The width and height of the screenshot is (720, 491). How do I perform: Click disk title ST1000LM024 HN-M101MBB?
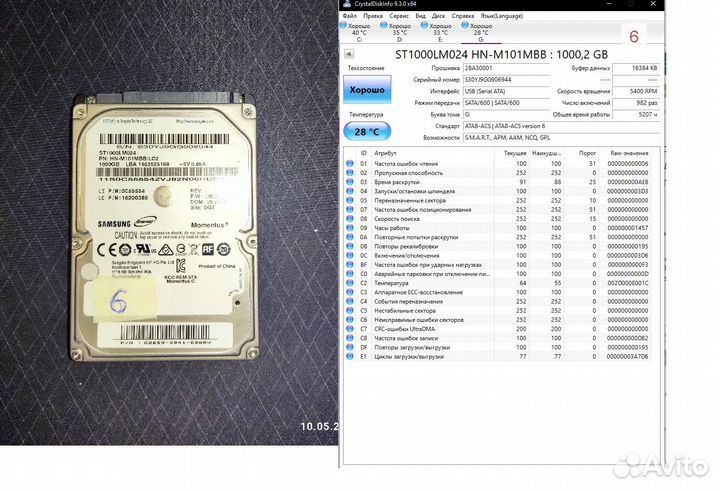pos(501,55)
